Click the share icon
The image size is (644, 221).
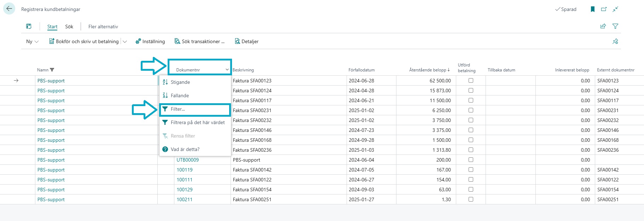click(x=603, y=26)
